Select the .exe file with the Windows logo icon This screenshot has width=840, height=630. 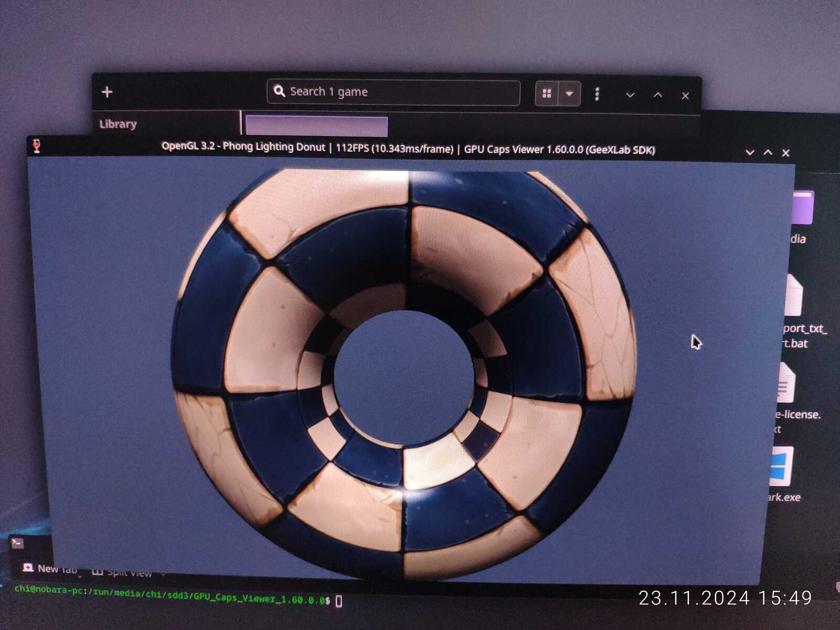coord(782,467)
